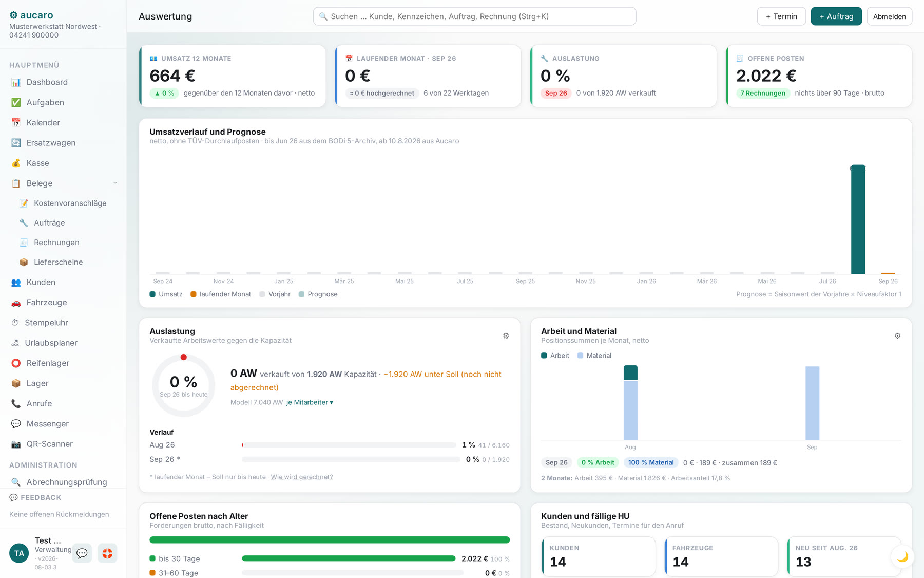
Task: Open Ersatzwagen via its sidebar icon
Action: point(16,143)
